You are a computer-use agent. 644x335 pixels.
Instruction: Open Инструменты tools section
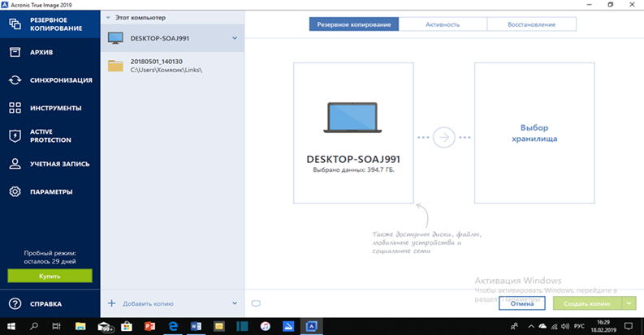(50, 108)
